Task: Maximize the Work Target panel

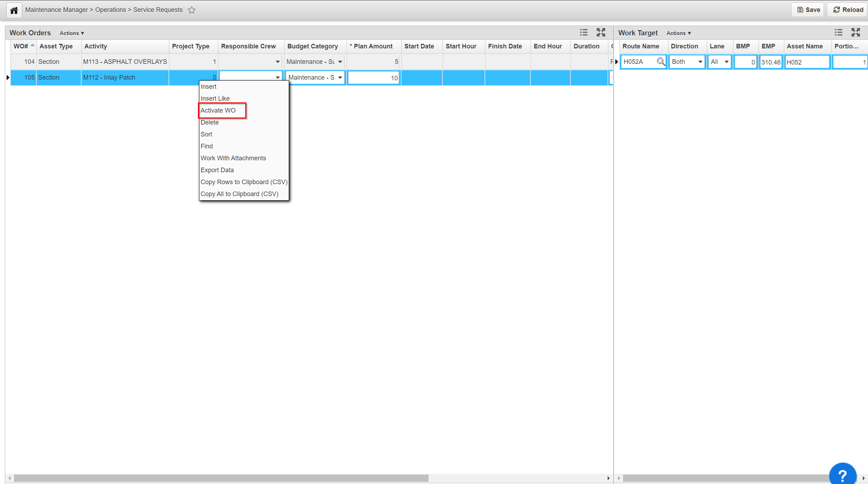Action: pos(856,33)
